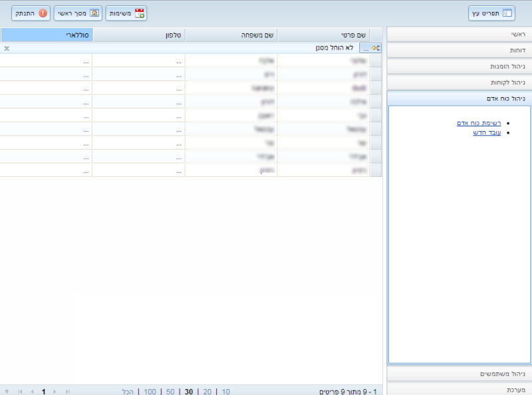This screenshot has width=532, height=395.
Task: Set page size to 10 items
Action: click(x=226, y=392)
